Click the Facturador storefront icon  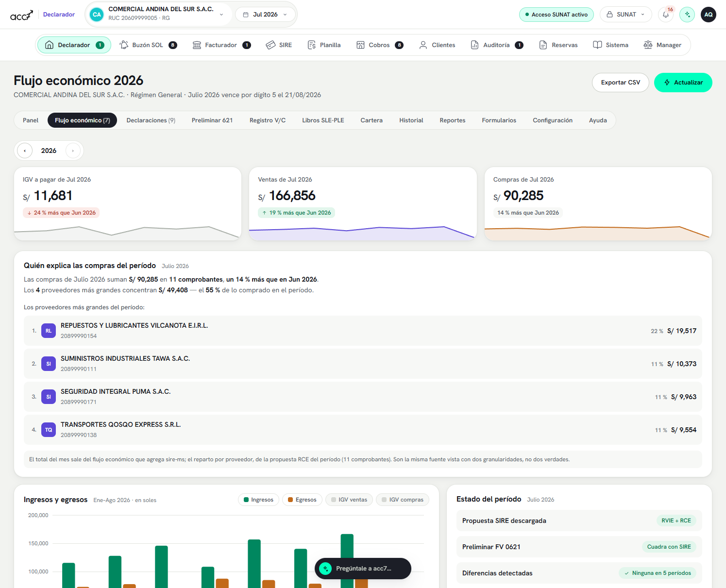tap(197, 45)
